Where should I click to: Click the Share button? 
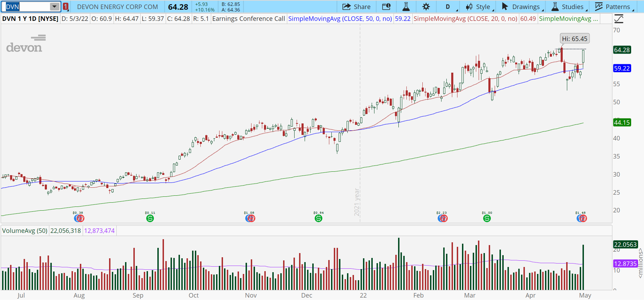coord(356,7)
